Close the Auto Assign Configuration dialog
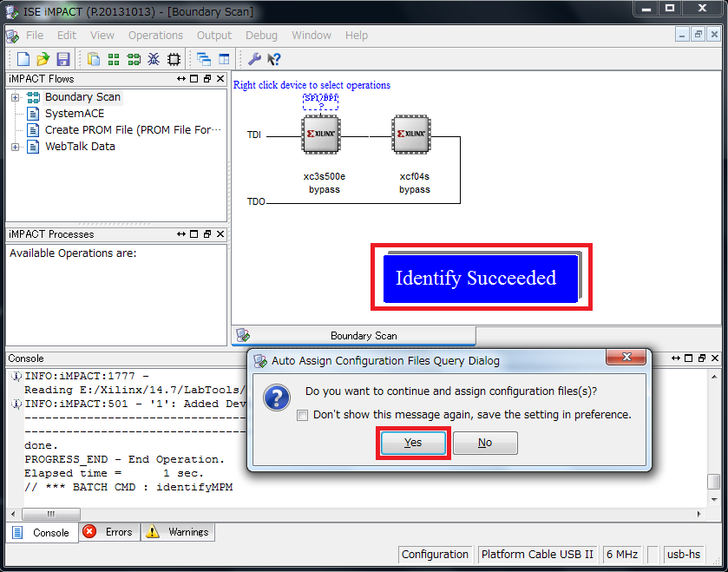 [x=626, y=357]
